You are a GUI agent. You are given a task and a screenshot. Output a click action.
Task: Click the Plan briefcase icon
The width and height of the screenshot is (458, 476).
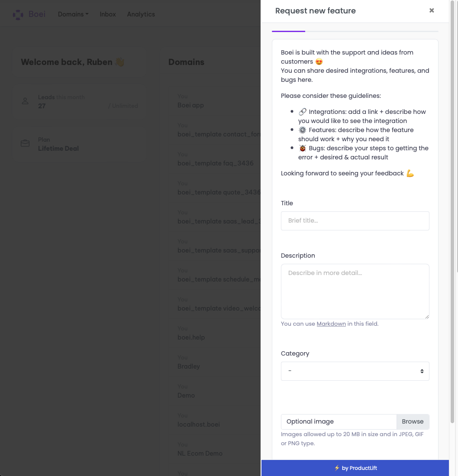coord(25,143)
